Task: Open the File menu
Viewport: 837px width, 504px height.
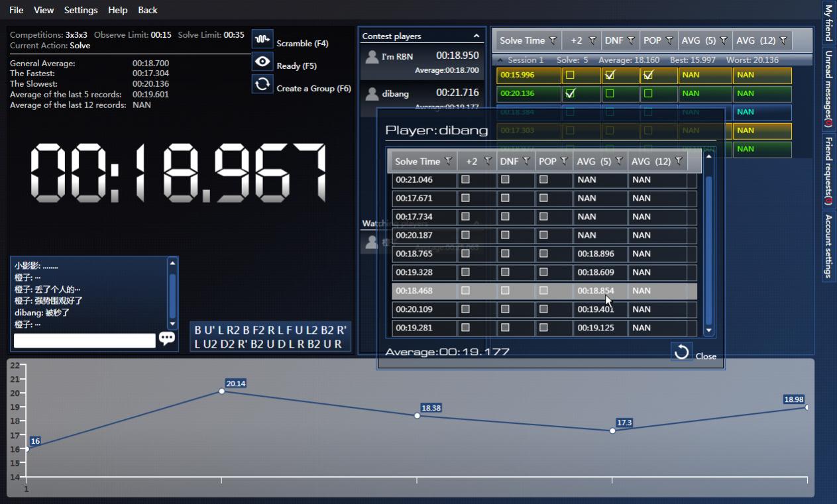Action: point(16,10)
